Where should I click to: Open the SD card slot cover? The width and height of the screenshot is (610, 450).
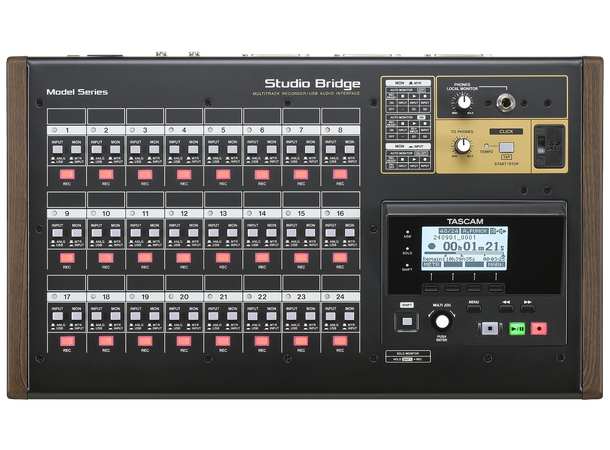point(550,146)
